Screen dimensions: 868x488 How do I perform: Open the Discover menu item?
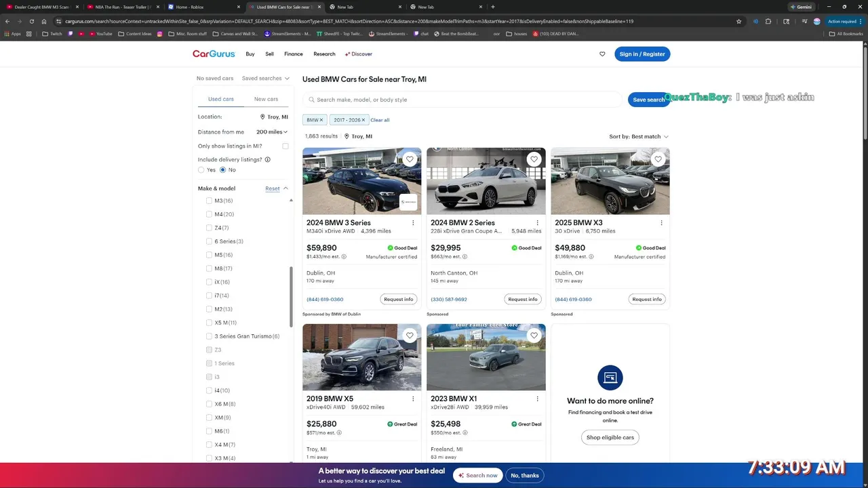click(x=359, y=54)
